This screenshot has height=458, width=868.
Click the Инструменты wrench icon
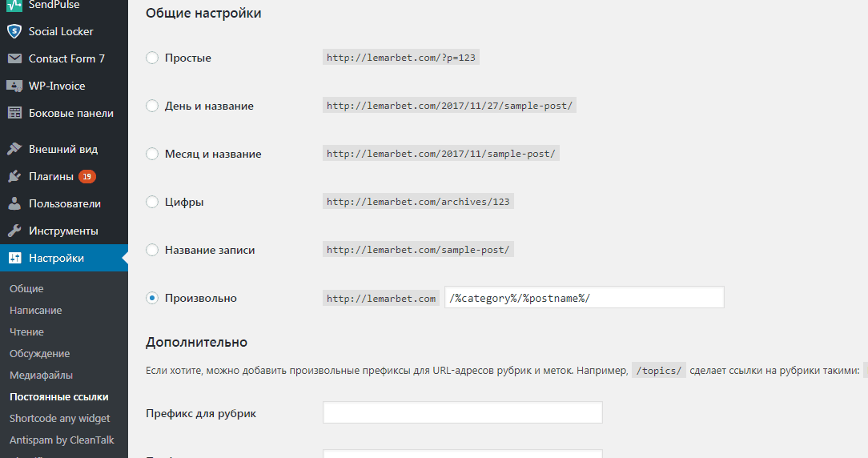point(14,231)
